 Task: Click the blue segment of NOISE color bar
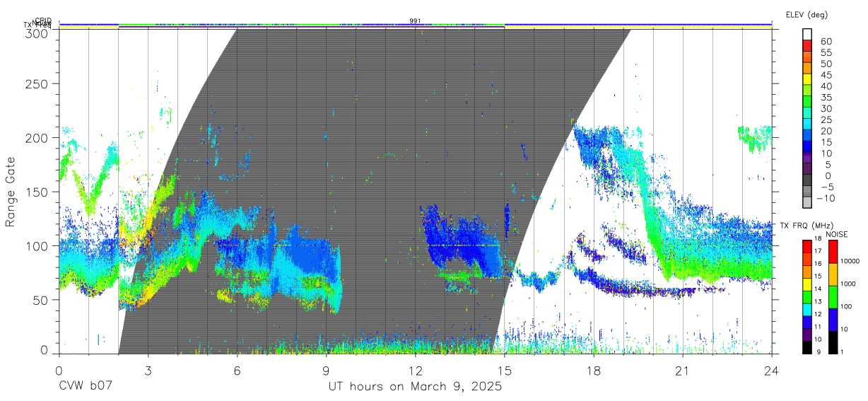click(833, 319)
